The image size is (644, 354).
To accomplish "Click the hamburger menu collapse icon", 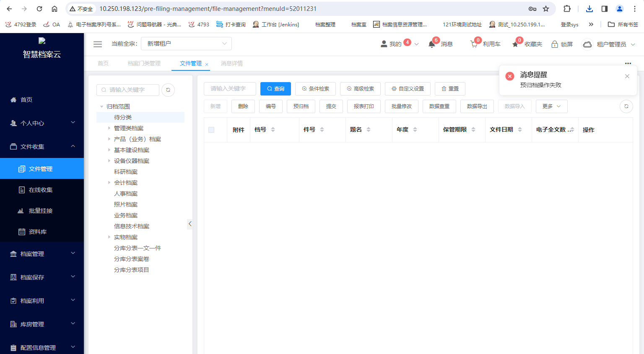I will [98, 44].
